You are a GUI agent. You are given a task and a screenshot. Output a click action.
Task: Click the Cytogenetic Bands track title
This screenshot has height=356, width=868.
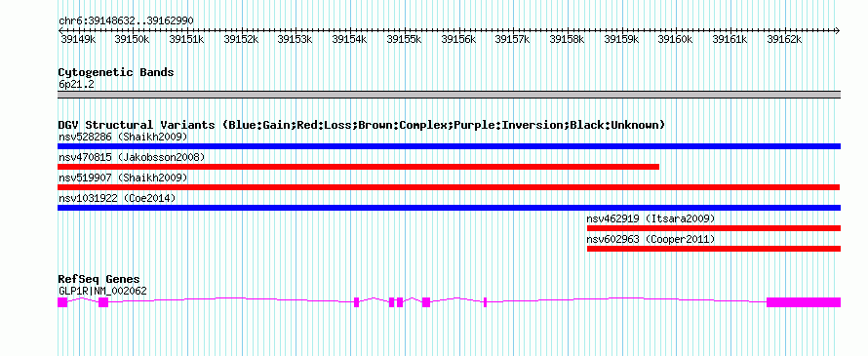[x=116, y=72]
